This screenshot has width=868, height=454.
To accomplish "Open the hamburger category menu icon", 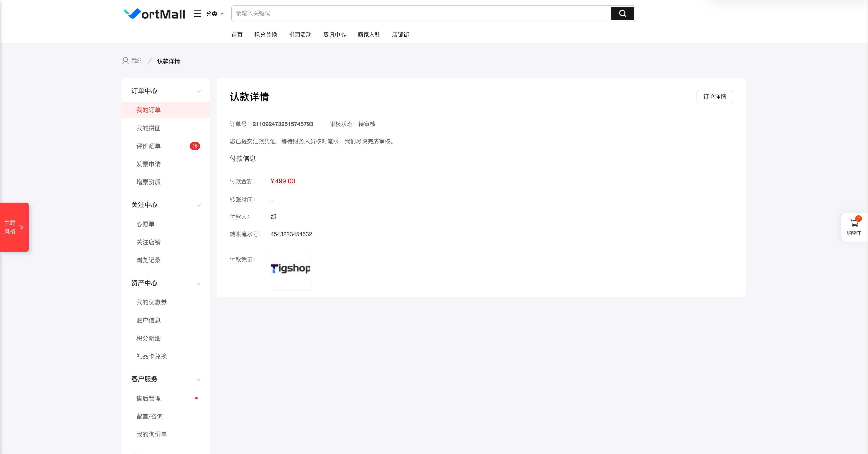I will tap(197, 14).
